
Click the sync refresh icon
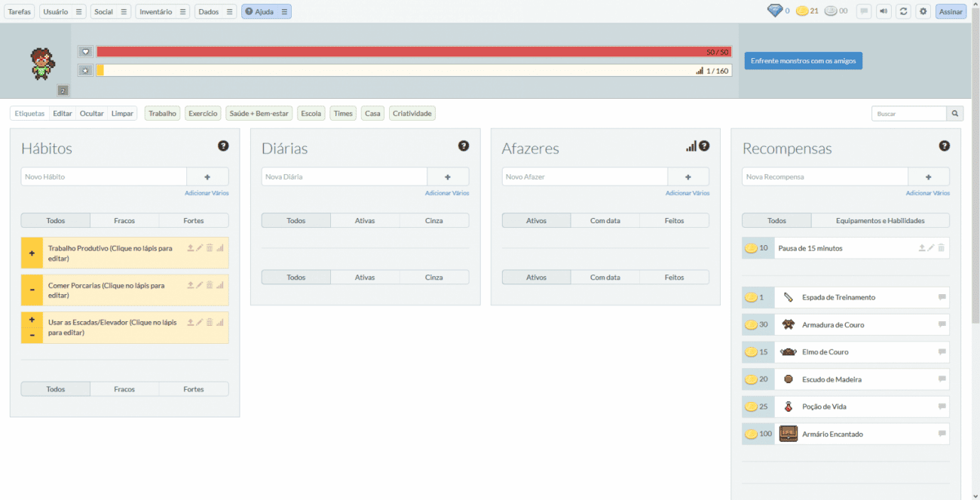903,11
